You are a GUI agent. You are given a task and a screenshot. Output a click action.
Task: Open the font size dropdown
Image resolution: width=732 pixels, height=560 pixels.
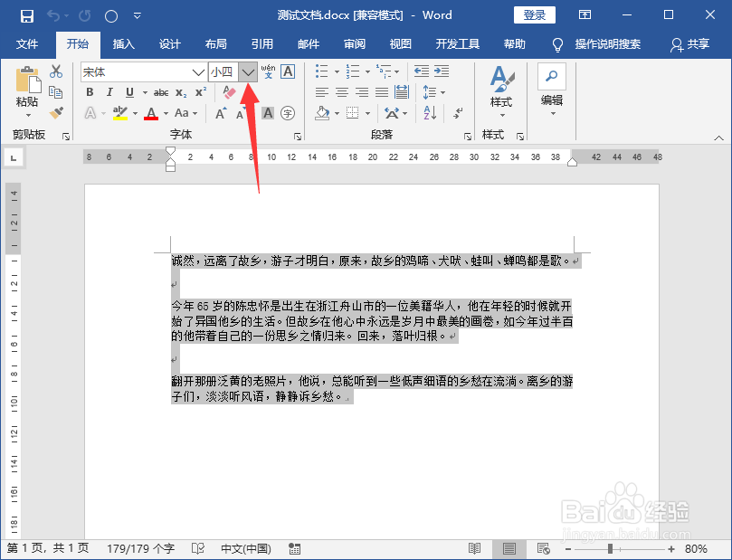point(248,71)
